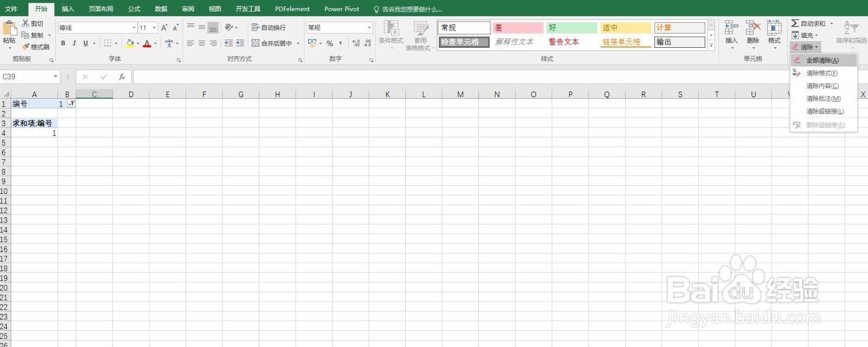Click the Format Painter brush
The height and width of the screenshot is (347, 868).
pos(25,47)
